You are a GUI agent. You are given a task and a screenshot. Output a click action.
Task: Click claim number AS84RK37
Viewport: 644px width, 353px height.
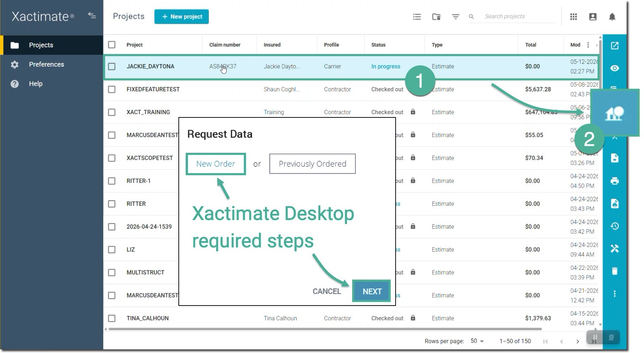pos(223,66)
